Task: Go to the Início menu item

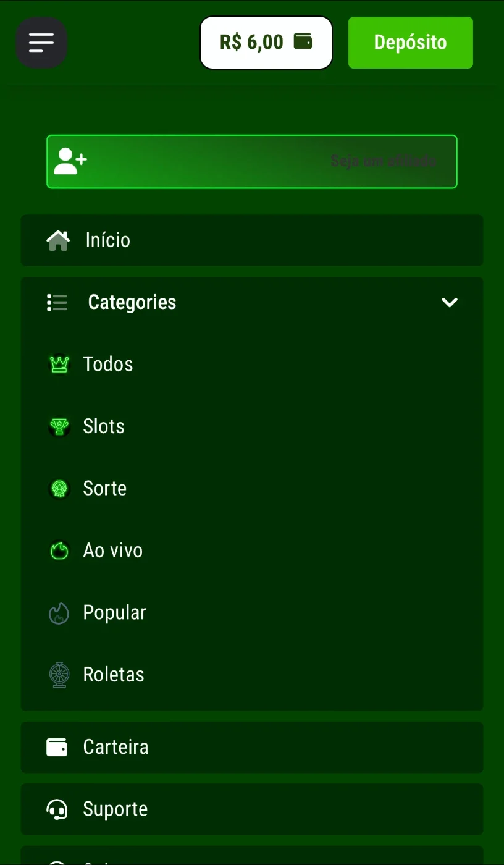Action: click(x=252, y=240)
